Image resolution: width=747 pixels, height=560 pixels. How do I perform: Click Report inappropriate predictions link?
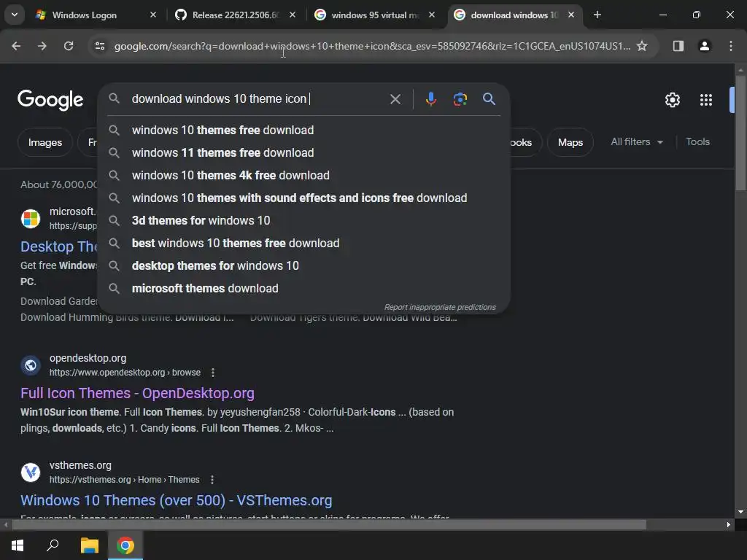440,307
